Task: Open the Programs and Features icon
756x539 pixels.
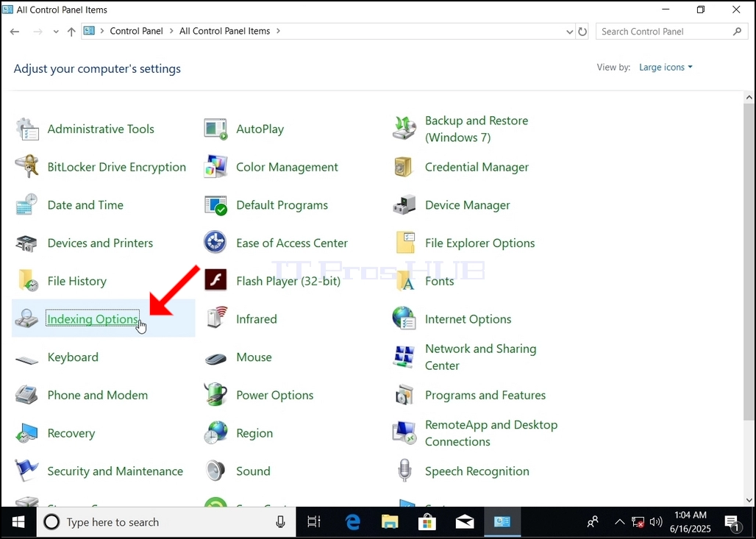Action: pos(404,395)
